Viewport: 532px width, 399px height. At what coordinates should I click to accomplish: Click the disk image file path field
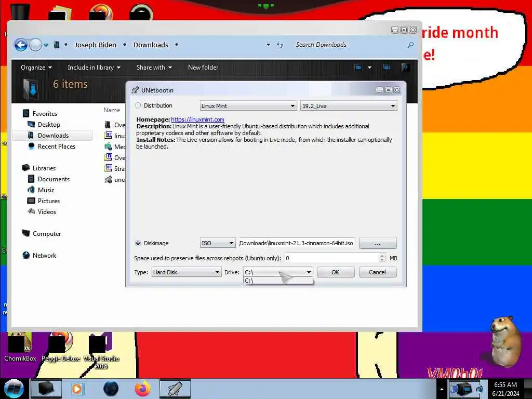[297, 243]
